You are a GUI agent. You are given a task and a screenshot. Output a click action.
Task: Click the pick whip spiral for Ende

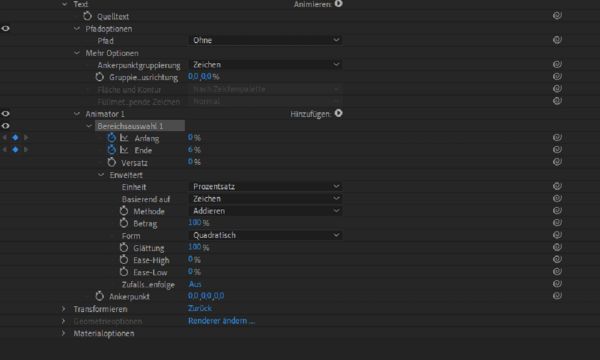click(x=557, y=150)
